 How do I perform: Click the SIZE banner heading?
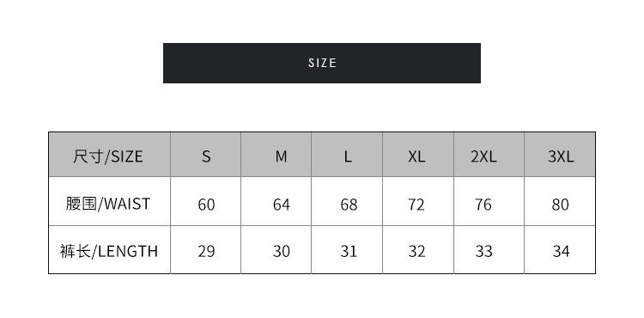(322, 63)
